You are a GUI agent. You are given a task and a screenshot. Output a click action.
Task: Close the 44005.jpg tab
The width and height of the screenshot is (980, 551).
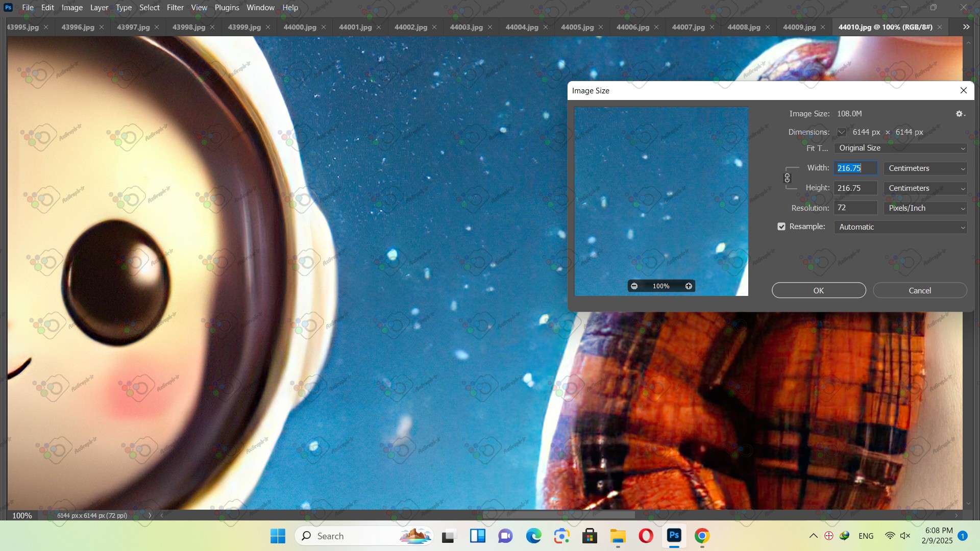tap(601, 27)
